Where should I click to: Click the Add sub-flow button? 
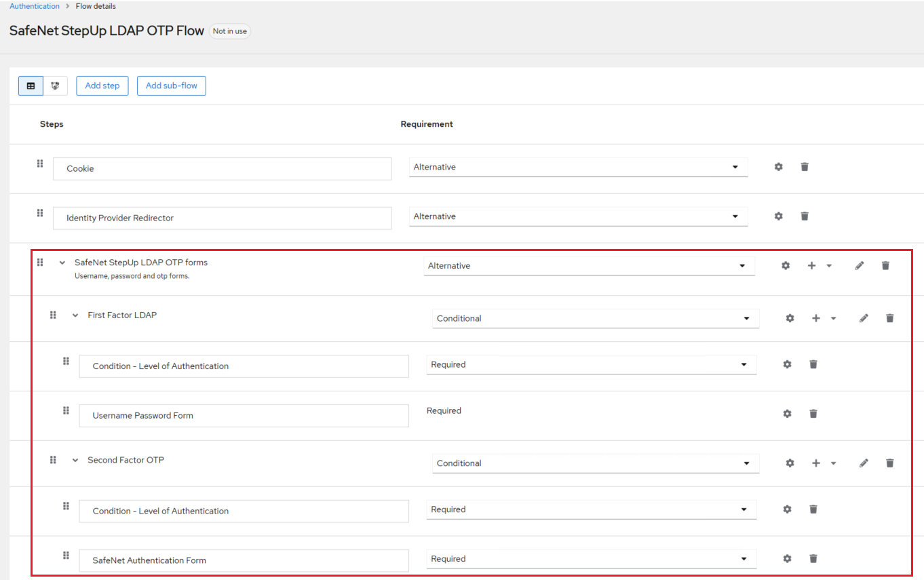172,86
